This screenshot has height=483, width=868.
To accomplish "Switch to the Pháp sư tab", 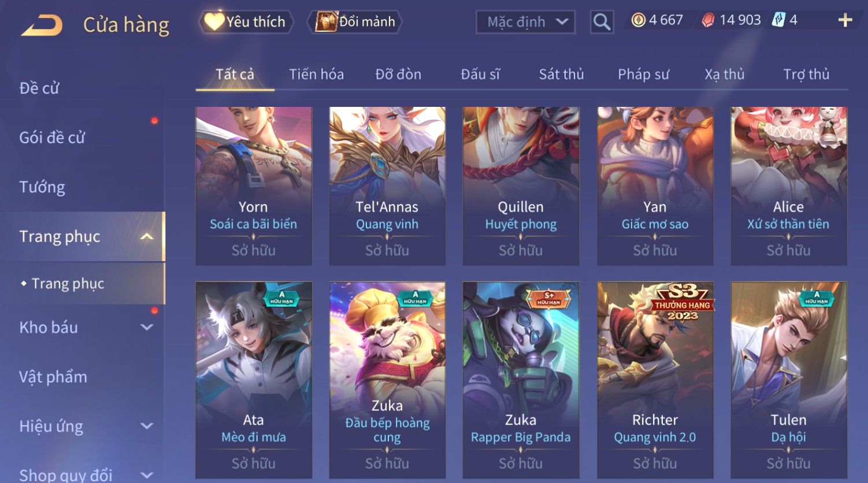I will (x=643, y=75).
